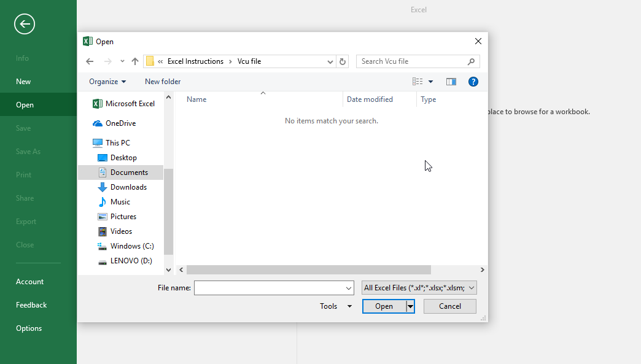Screen dimensions: 641x364
Task: Click the Cancel button
Action: pos(450,306)
